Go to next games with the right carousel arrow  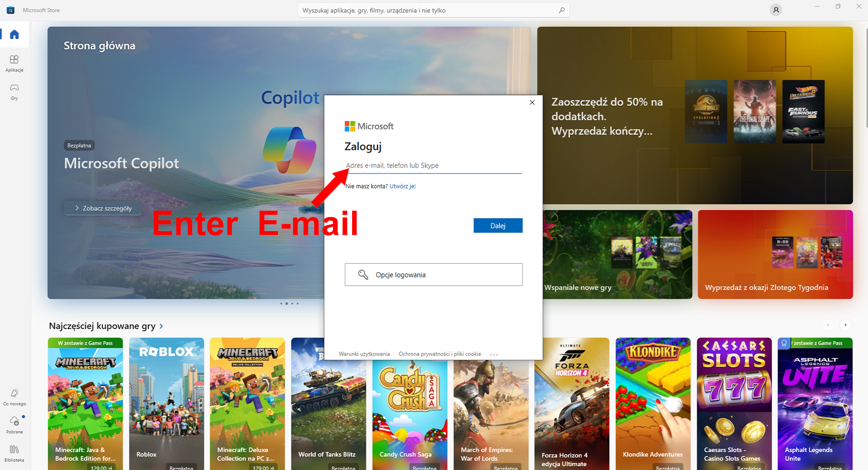pyautogui.click(x=845, y=325)
